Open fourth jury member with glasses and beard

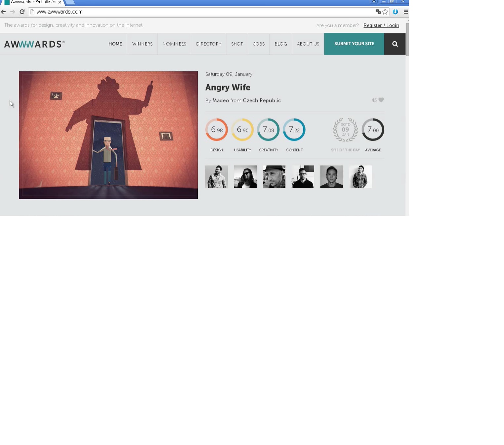click(303, 177)
